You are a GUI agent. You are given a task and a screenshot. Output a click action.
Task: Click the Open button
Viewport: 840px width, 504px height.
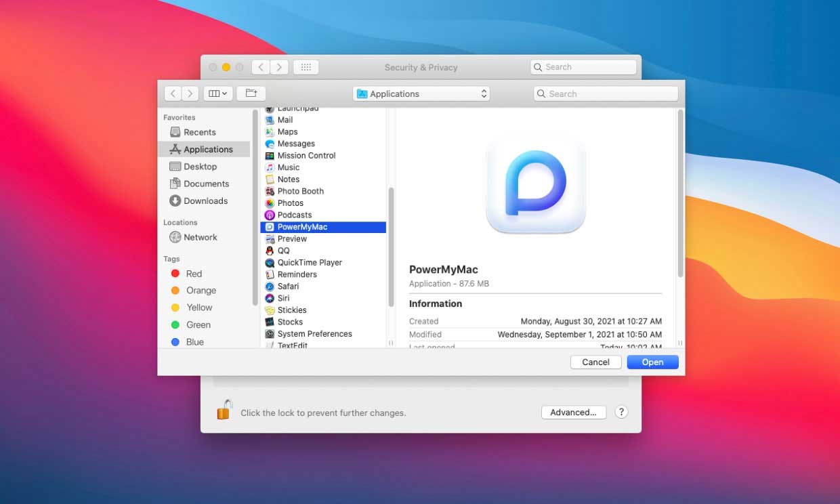click(x=652, y=362)
